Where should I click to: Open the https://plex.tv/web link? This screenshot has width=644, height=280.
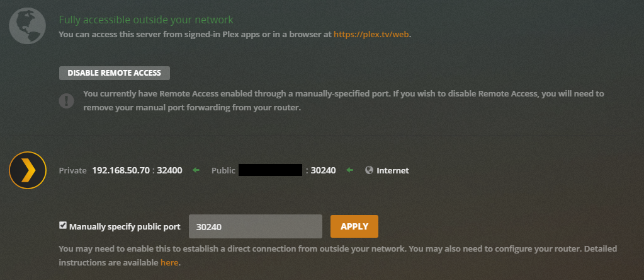click(x=371, y=34)
